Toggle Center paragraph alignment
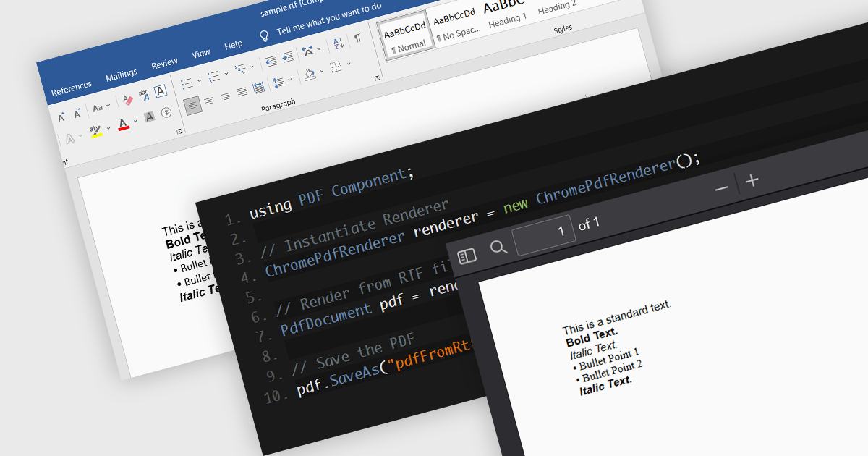Screen dimensions: 868x456 point(209,100)
